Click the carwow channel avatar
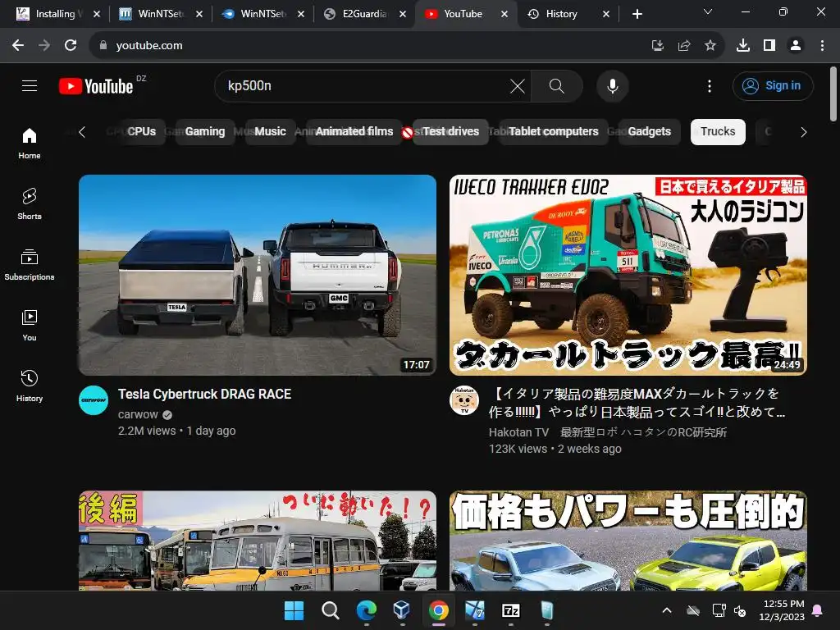Screen dimensions: 840x630 click(x=94, y=400)
